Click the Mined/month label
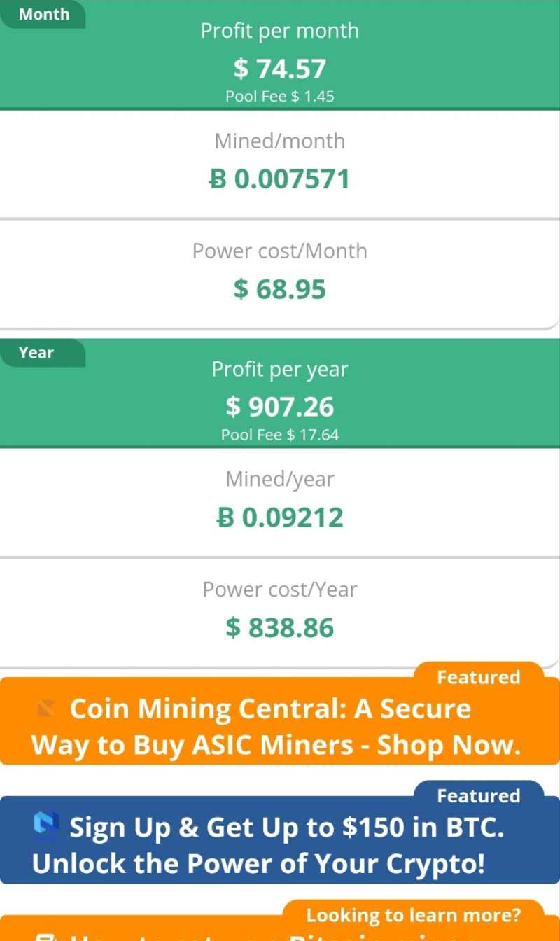Image resolution: width=560 pixels, height=941 pixels. click(280, 141)
